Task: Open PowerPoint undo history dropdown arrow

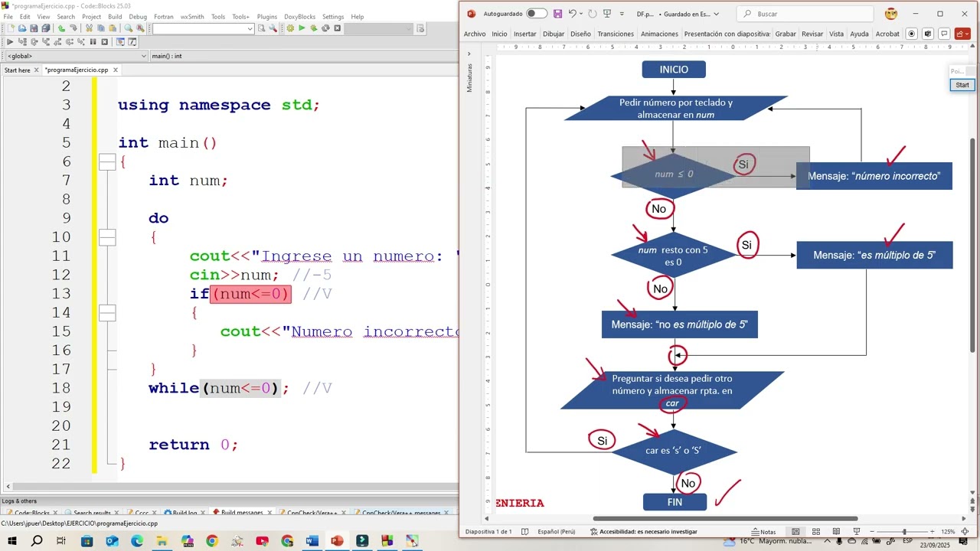Action: (581, 14)
